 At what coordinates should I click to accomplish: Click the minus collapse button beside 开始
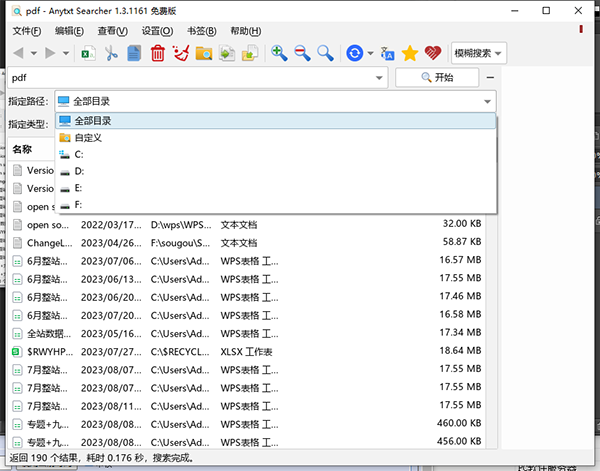click(489, 78)
